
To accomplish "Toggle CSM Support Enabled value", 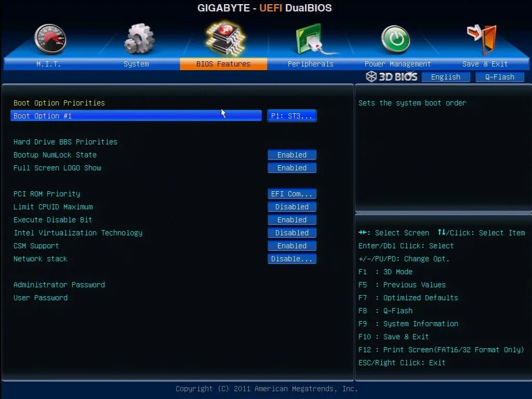I will (292, 246).
